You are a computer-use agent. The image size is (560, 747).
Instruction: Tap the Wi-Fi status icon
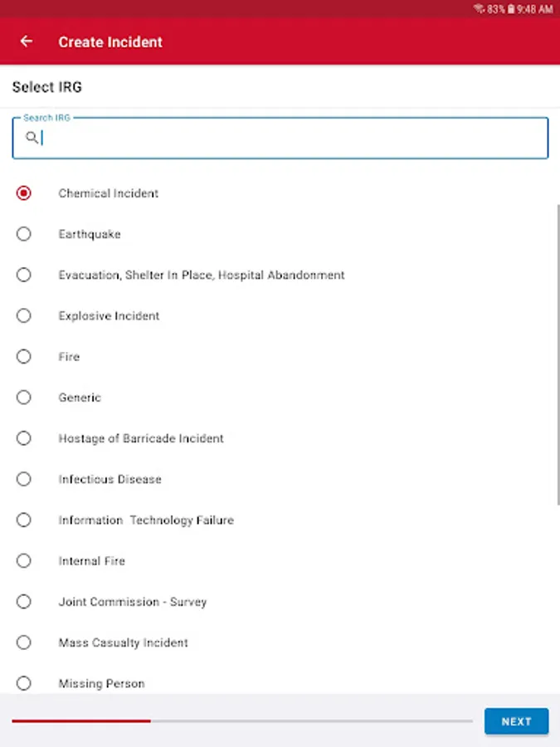click(x=479, y=9)
